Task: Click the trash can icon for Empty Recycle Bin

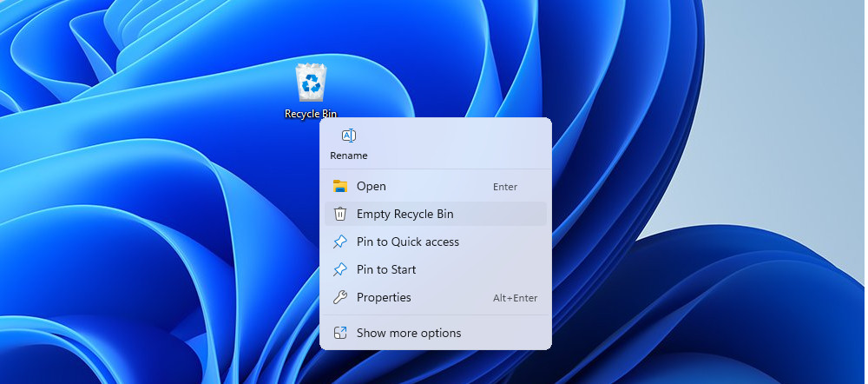Action: tap(340, 215)
